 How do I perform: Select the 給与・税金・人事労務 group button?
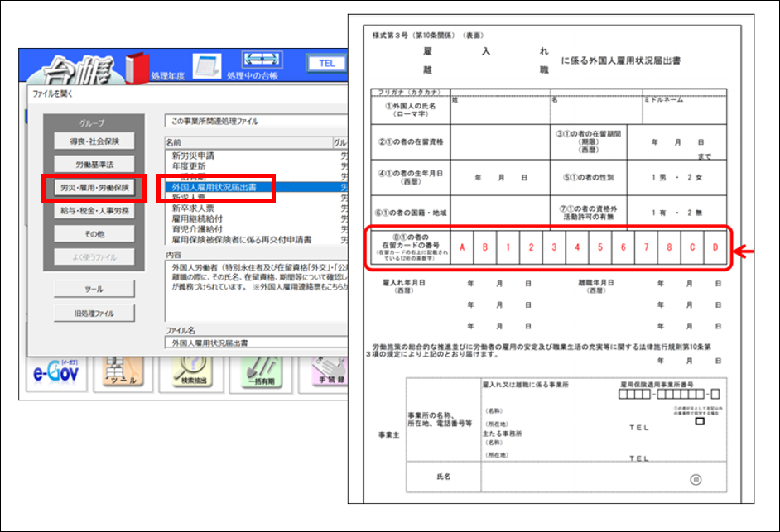[94, 211]
